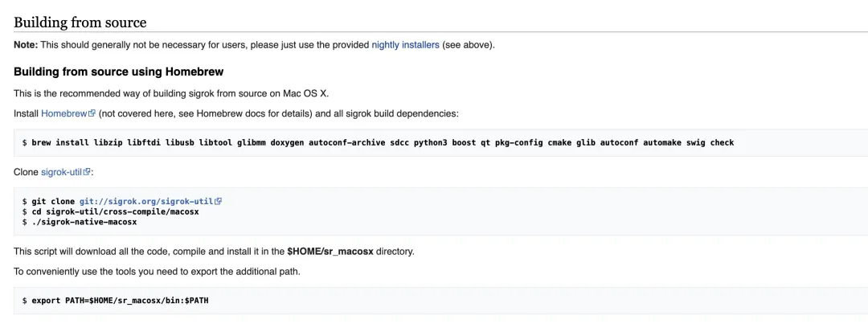Click external-link icon beside Homebrew
The width and height of the screenshot is (868, 324).
92,114
